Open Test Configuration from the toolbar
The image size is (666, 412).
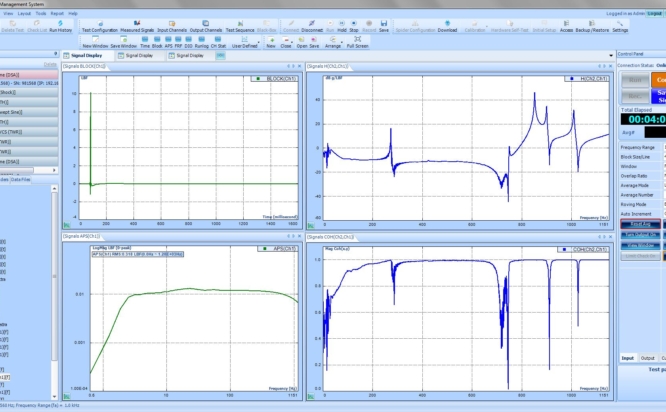99,26
